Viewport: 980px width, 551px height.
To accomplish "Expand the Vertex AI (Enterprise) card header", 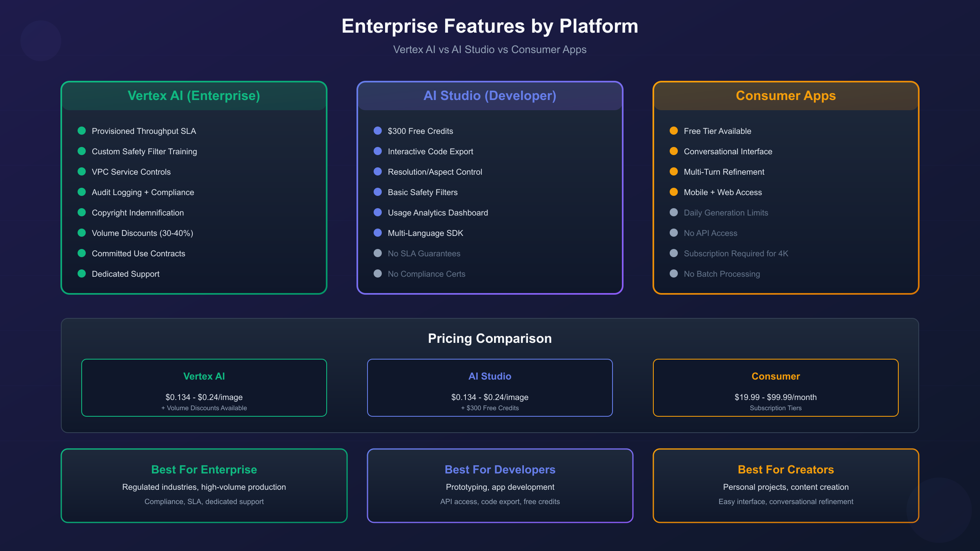I will click(194, 96).
